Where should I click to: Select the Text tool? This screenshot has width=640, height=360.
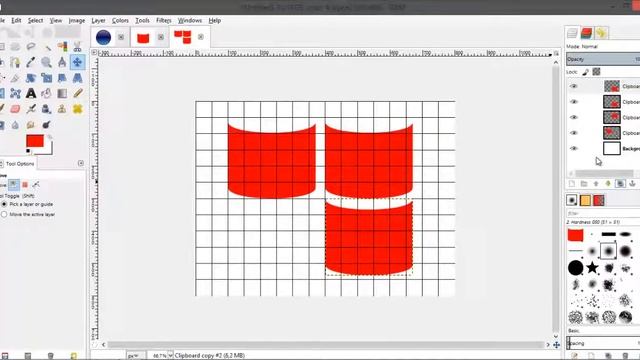31,93
